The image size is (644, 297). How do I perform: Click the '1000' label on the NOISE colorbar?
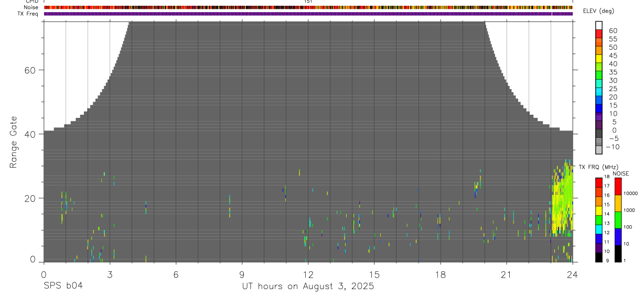629,211
